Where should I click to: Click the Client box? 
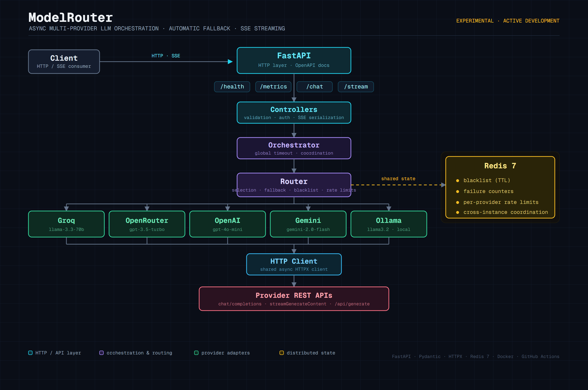[x=64, y=62]
